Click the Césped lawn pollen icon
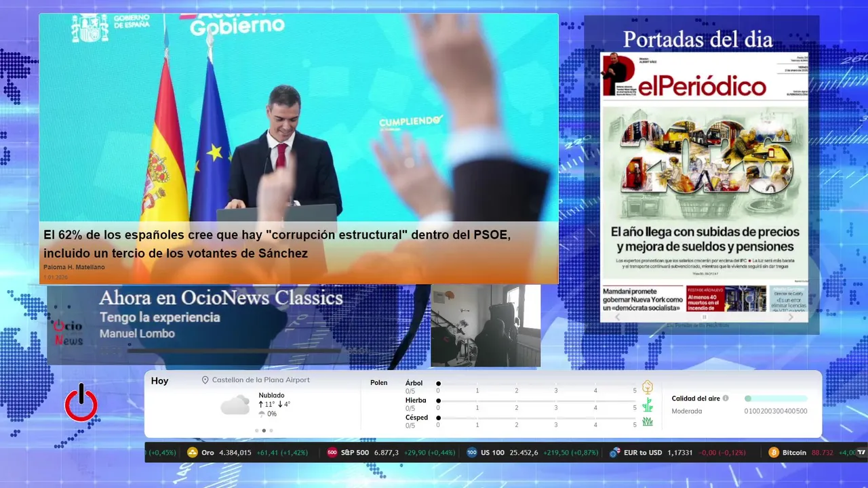The width and height of the screenshot is (868, 488). click(648, 422)
